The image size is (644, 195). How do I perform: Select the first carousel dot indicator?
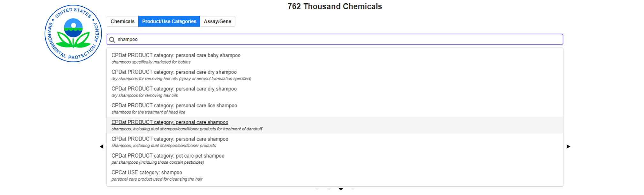[x=317, y=189]
